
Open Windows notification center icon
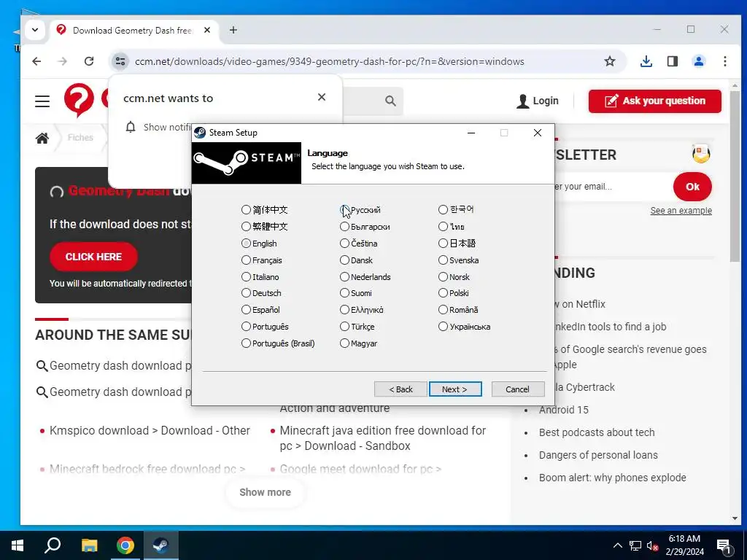click(x=724, y=545)
